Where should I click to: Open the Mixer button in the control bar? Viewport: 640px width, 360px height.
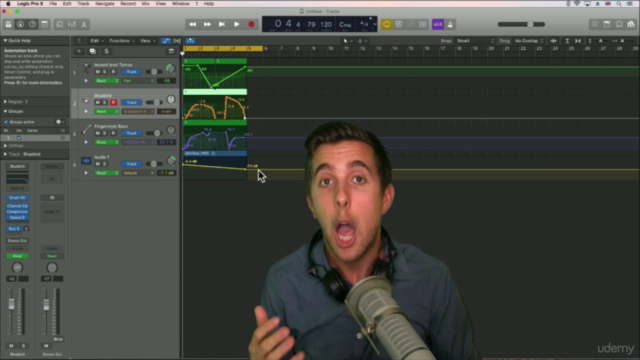tap(72, 24)
